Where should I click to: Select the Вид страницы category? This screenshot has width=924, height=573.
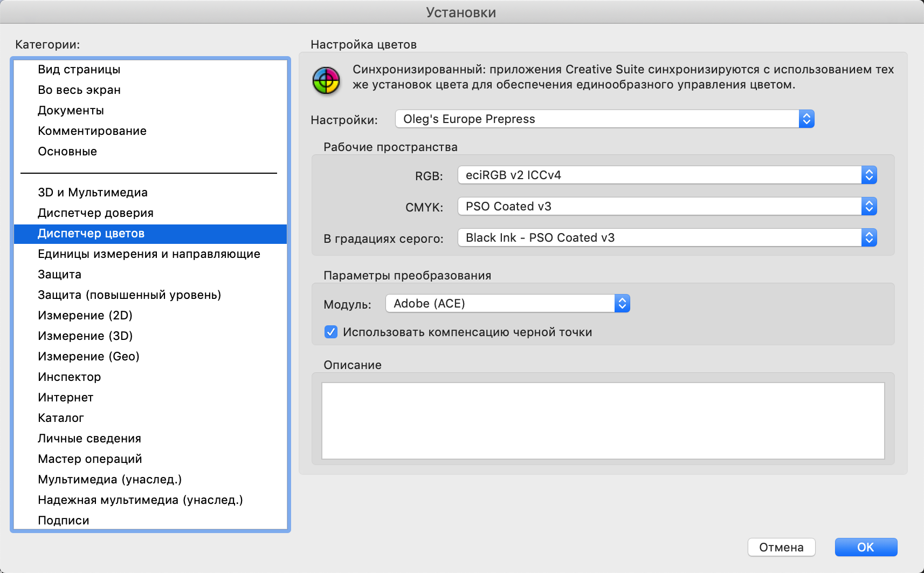tap(150, 70)
